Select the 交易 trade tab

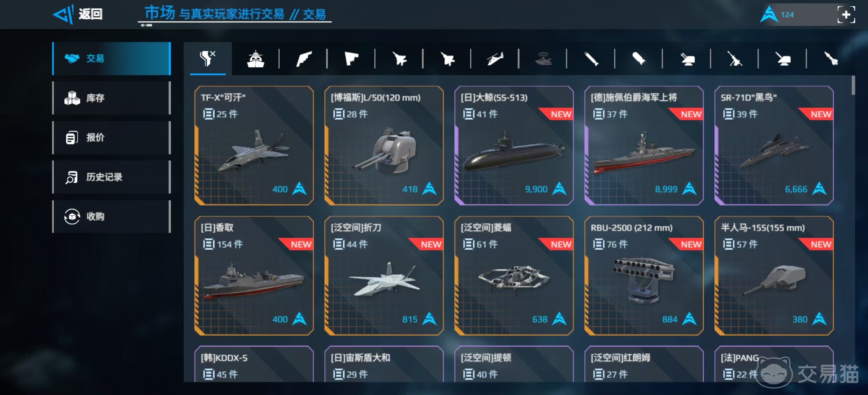(112, 59)
